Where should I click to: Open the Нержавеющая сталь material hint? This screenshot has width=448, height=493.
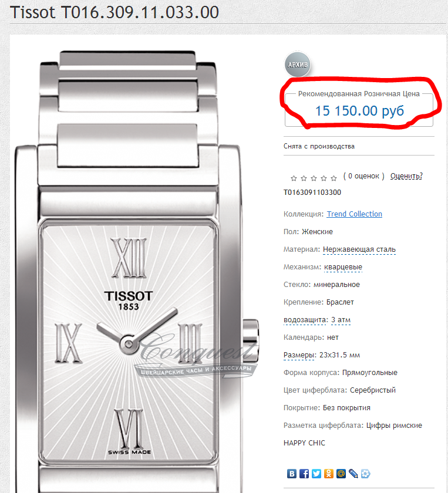(359, 249)
